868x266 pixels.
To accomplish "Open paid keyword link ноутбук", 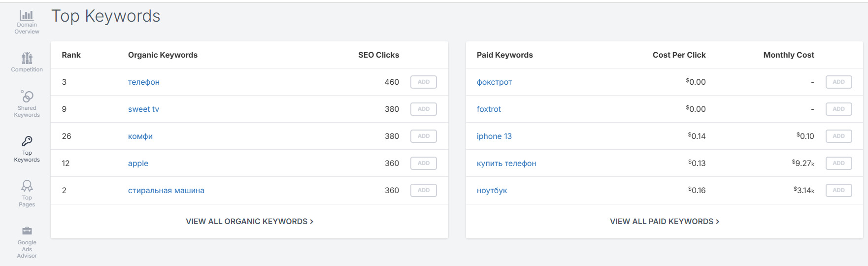I will pos(492,191).
